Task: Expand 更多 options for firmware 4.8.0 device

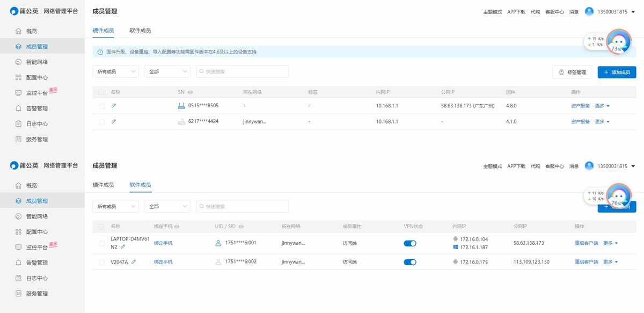Action: tap(602, 106)
